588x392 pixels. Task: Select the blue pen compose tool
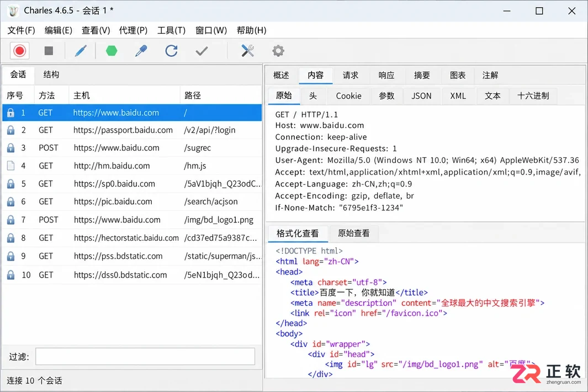81,51
